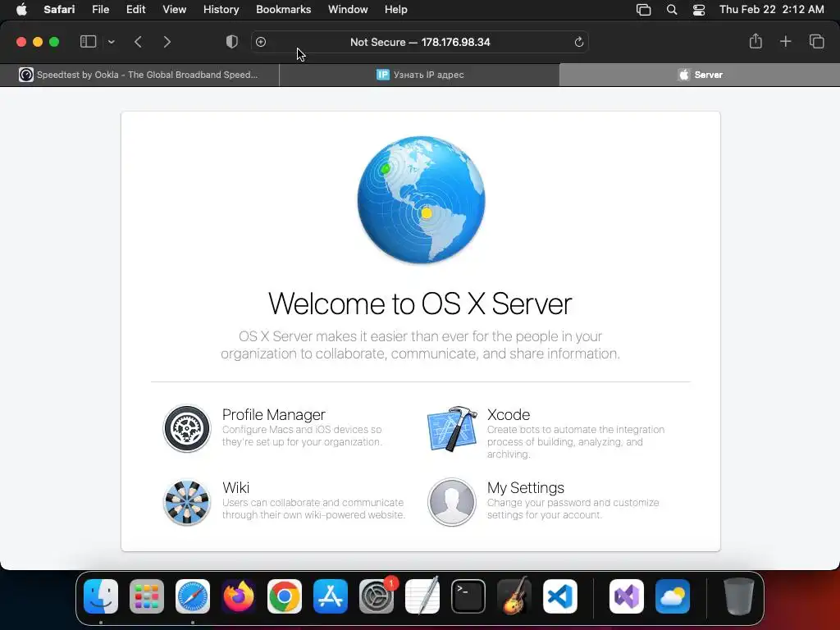Open the Bookmarks menu

(x=283, y=9)
